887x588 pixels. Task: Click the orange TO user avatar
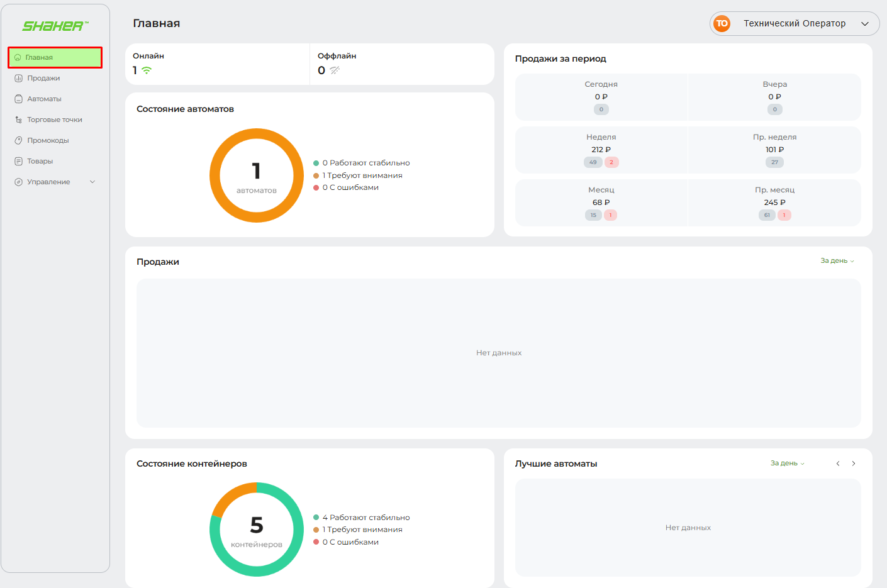pyautogui.click(x=722, y=23)
